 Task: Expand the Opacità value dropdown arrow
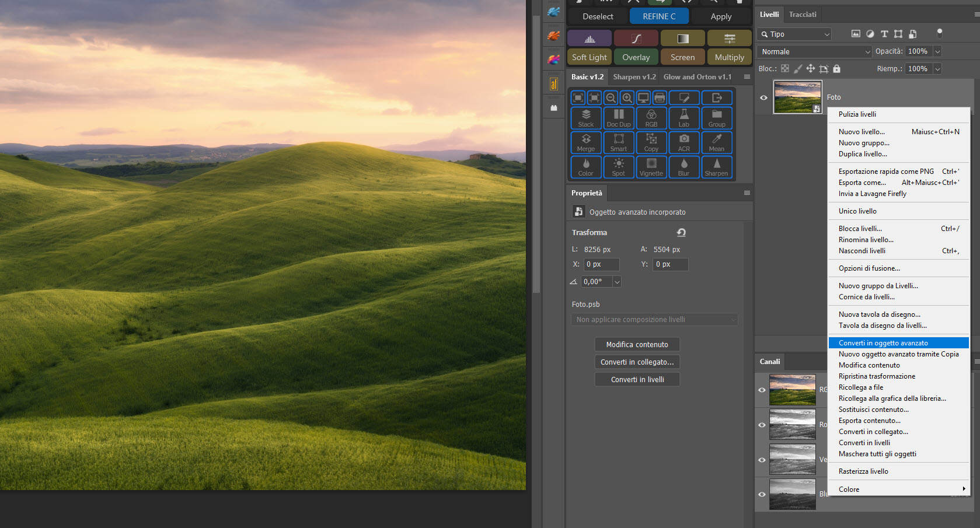tap(937, 51)
